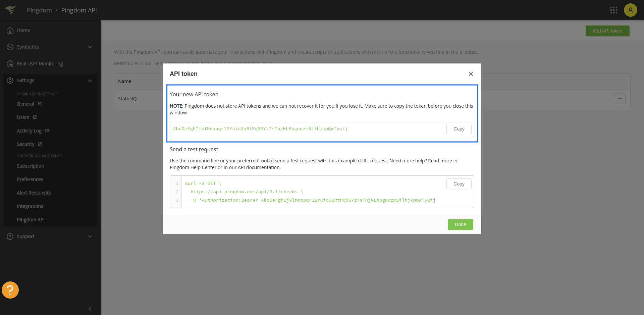Expand the Support menu chevron
The image size is (644, 315).
[90, 237]
